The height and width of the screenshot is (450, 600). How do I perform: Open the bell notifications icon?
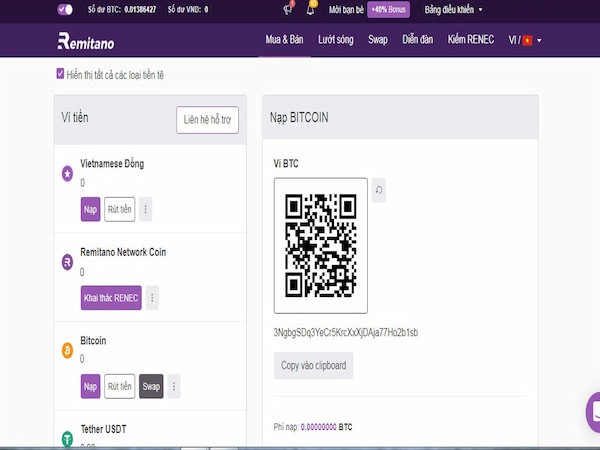311,8
